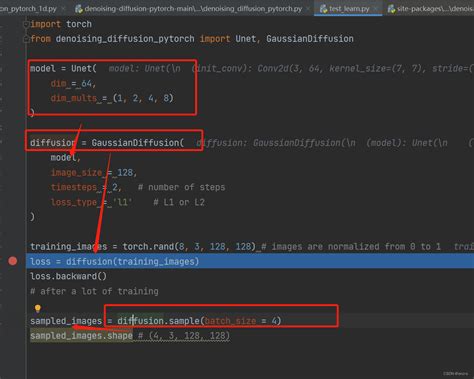Collapse the imports fold marker at import torch

pos(26,24)
